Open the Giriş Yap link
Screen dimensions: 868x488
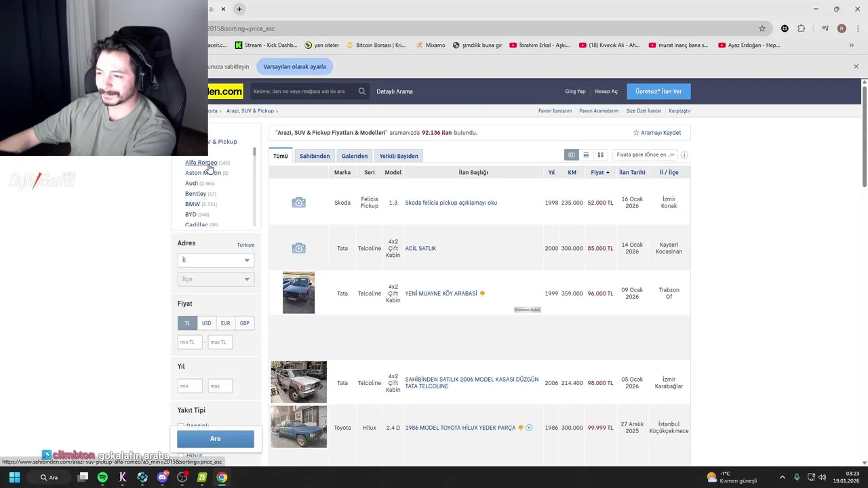[575, 91]
